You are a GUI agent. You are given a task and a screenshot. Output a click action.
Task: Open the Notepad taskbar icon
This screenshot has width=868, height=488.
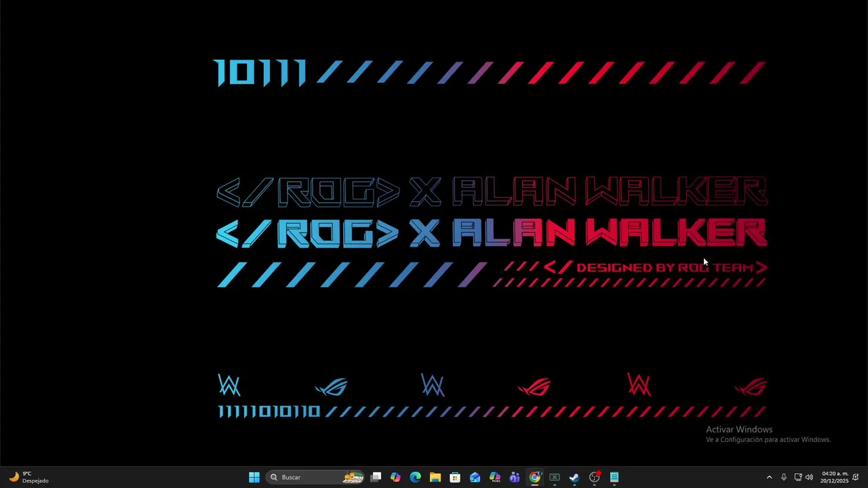614,477
